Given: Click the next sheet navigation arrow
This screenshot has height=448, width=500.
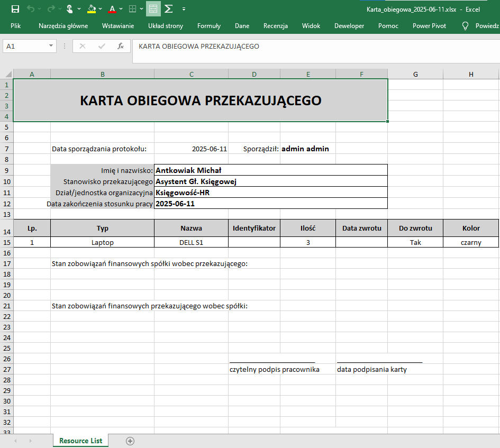Looking at the screenshot, I should click(31, 441).
